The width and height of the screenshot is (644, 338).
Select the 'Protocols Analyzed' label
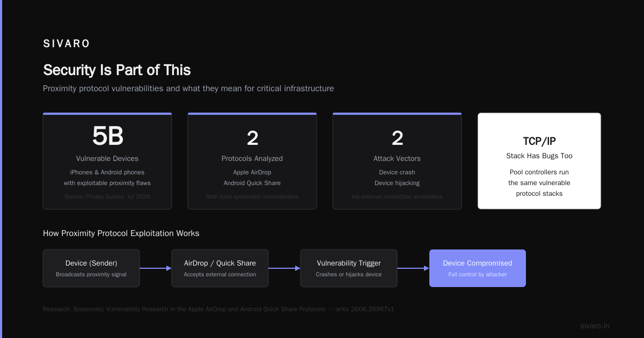pyautogui.click(x=252, y=159)
